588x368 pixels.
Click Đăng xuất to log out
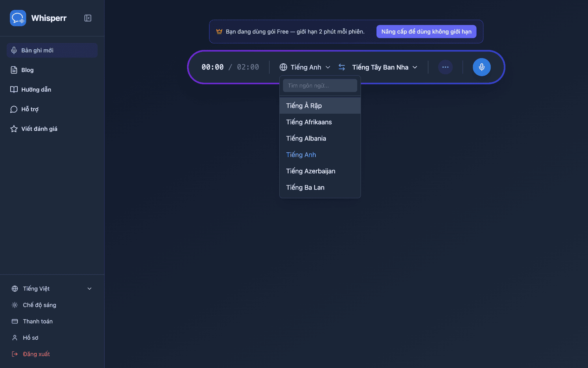coord(52,354)
